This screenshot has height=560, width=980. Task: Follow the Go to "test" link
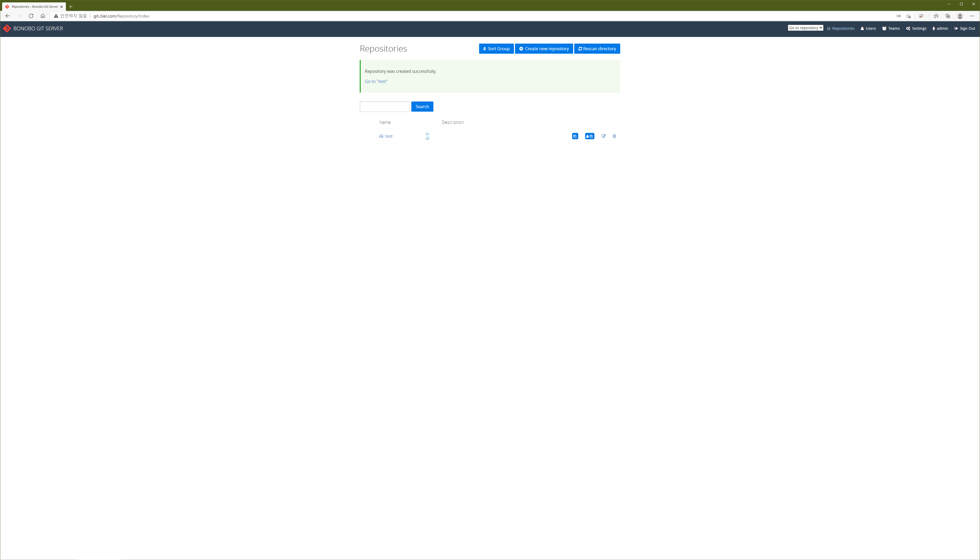pyautogui.click(x=376, y=82)
